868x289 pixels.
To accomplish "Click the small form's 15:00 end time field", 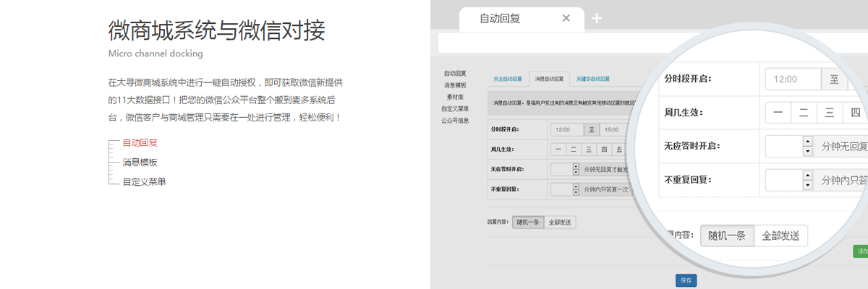I will 613,130.
